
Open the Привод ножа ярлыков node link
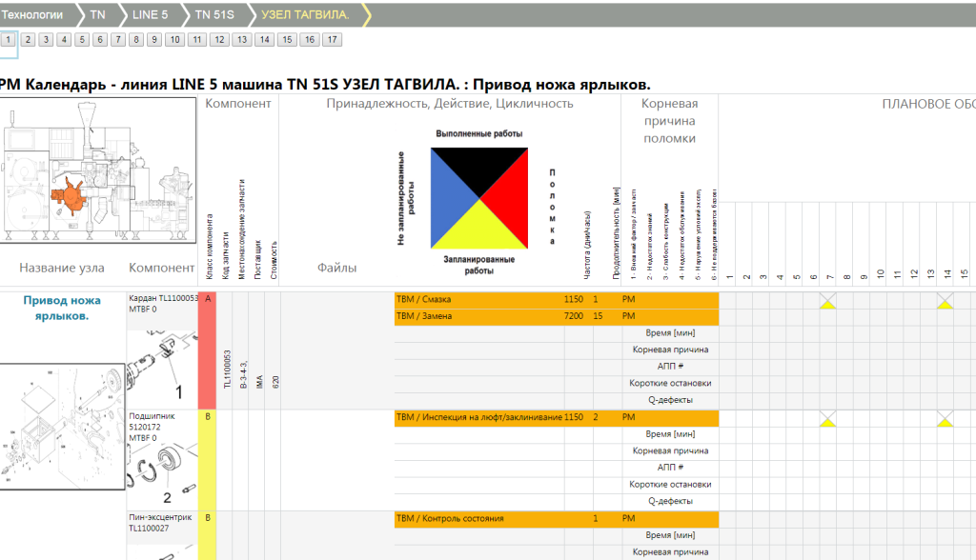tap(62, 308)
